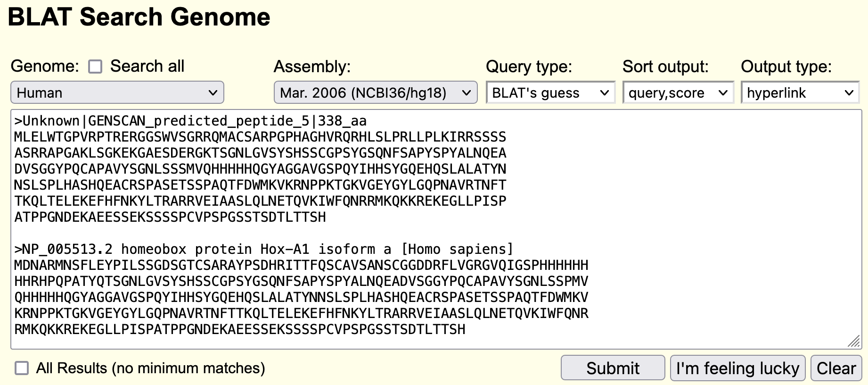Screen dimensions: 868x385
Task: Enable the Search all genomes checkbox
Action: (x=95, y=67)
